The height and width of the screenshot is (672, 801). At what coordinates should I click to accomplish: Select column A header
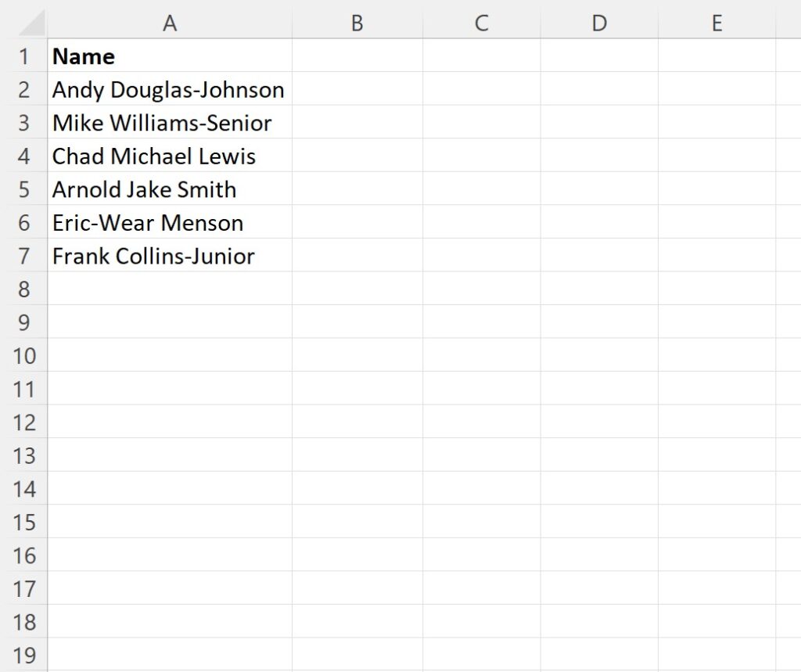point(170,23)
